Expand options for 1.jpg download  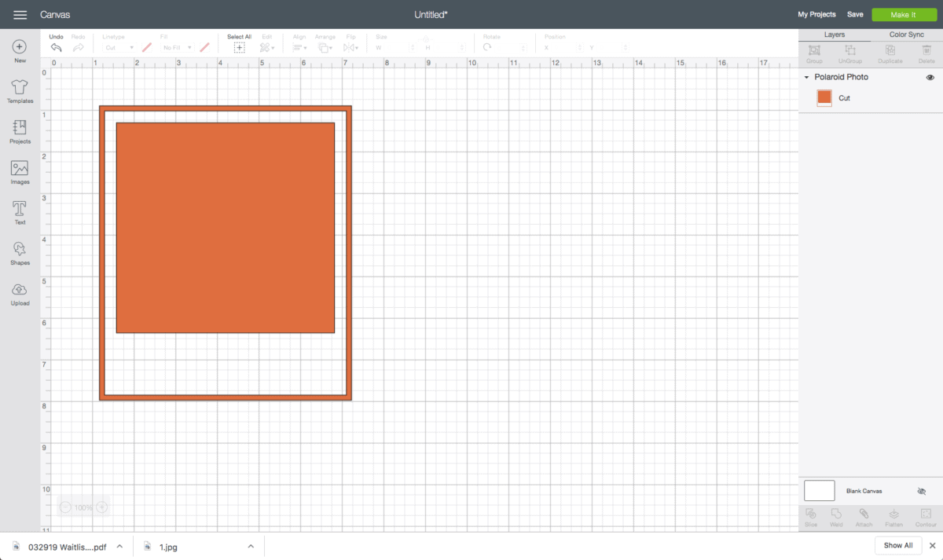(251, 546)
